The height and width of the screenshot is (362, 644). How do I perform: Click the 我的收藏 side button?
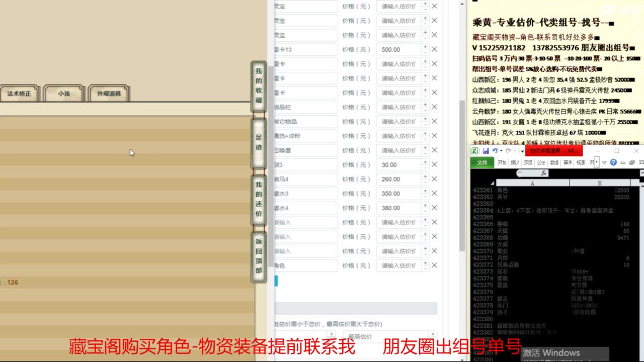[259, 87]
